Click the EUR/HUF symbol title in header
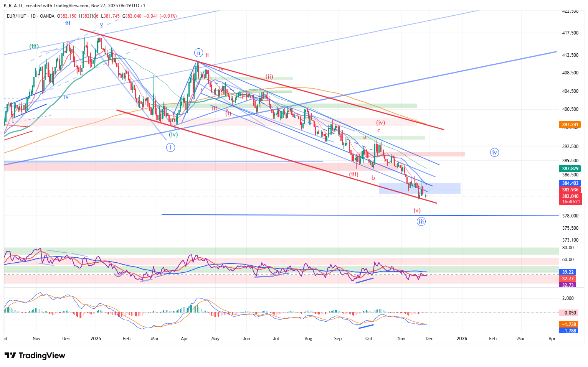This screenshot has width=588, height=367. pyautogui.click(x=17, y=16)
